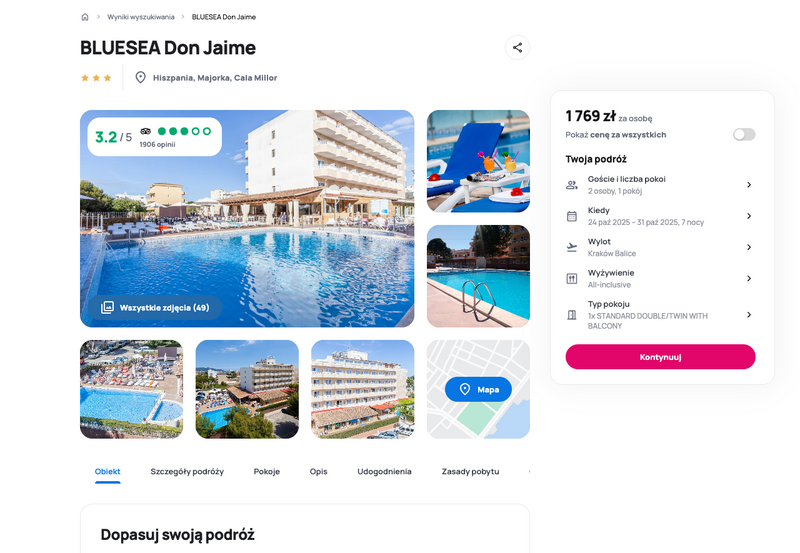Open Wszystkie zdjęcia (49) gallery button

tap(155, 307)
